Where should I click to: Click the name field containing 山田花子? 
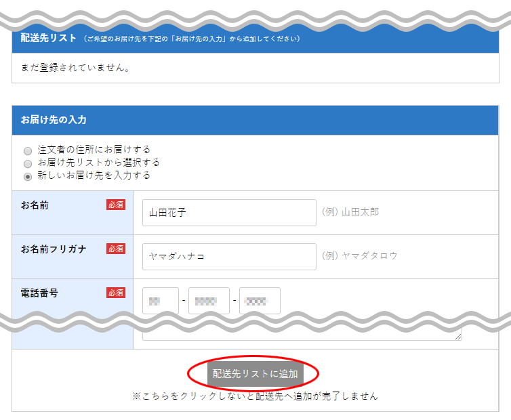point(229,213)
